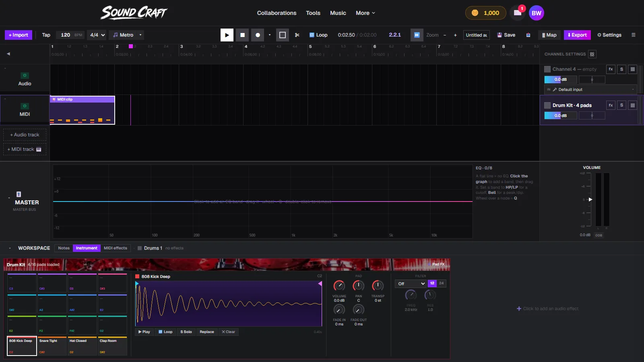Select the scissors split tool
Viewport: 644px width, 362px height.
[x=297, y=35]
